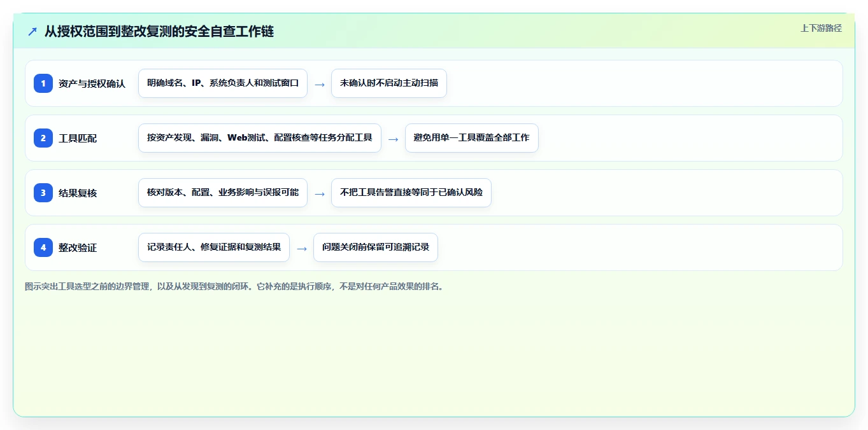Click the arrow before 问题关闭前保留 box
This screenshot has height=430, width=868.
[x=302, y=248]
